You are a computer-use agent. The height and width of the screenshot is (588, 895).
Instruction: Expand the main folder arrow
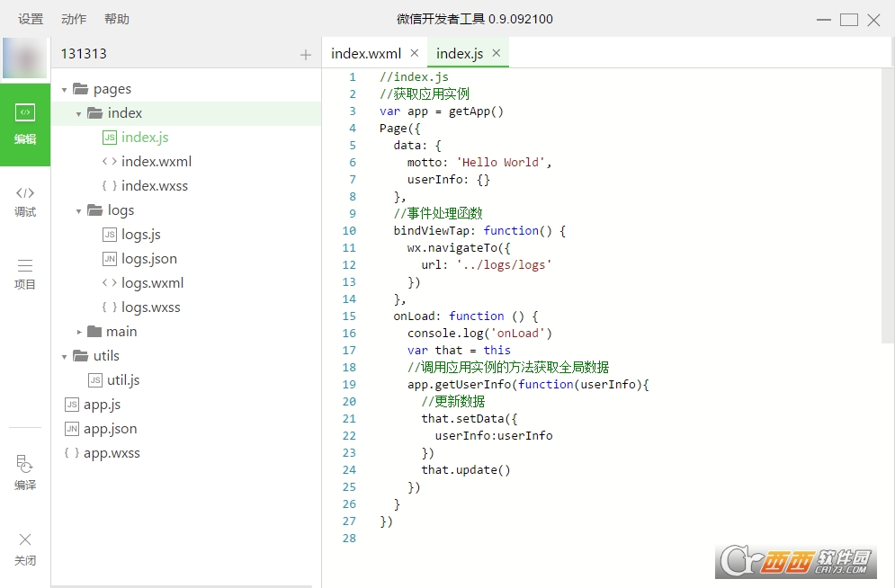[x=79, y=332]
